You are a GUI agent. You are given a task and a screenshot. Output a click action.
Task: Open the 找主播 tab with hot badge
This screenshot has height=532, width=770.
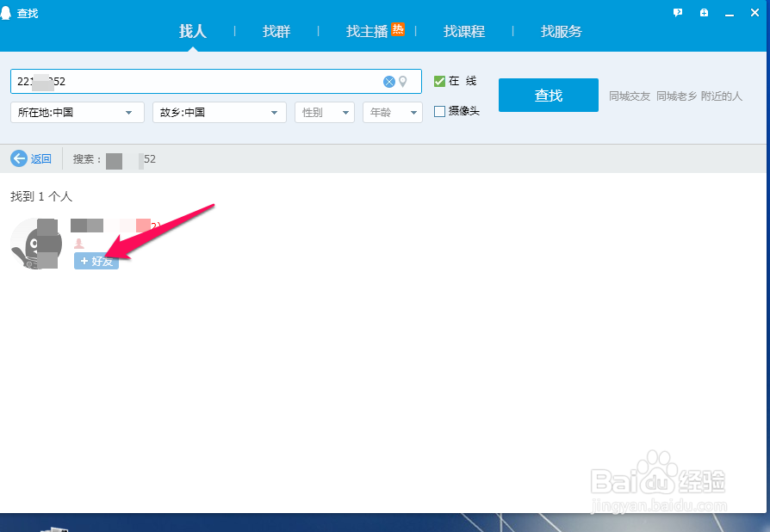[x=370, y=32]
